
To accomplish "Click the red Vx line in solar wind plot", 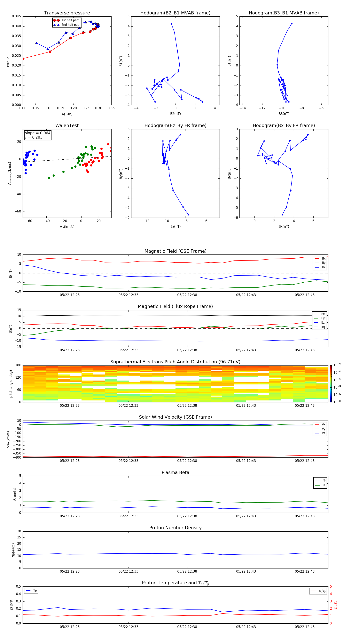I will [x=175, y=456].
